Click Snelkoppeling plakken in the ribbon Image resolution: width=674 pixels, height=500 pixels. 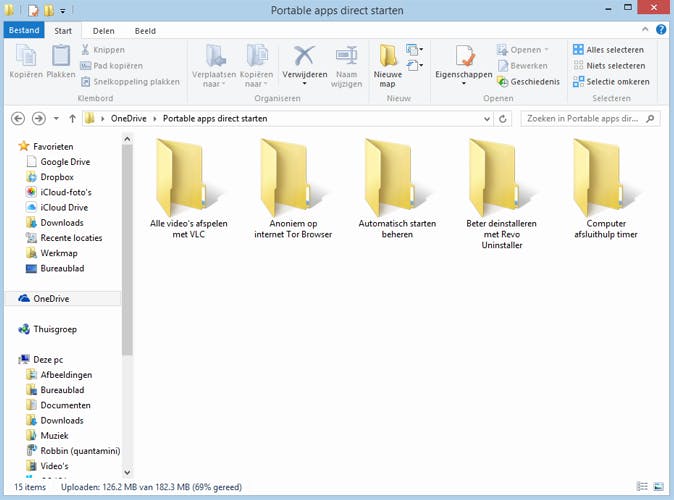[130, 82]
